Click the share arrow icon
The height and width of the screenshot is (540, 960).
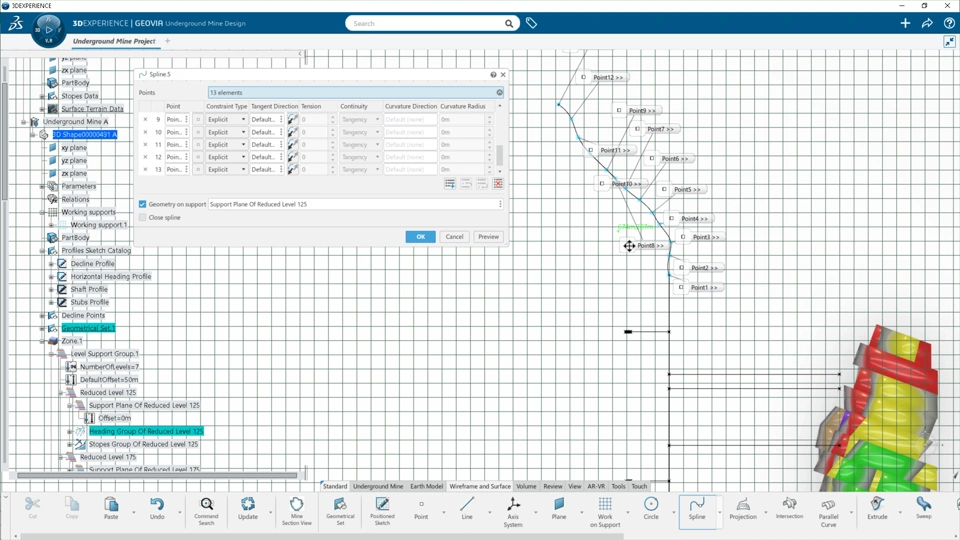point(927,23)
